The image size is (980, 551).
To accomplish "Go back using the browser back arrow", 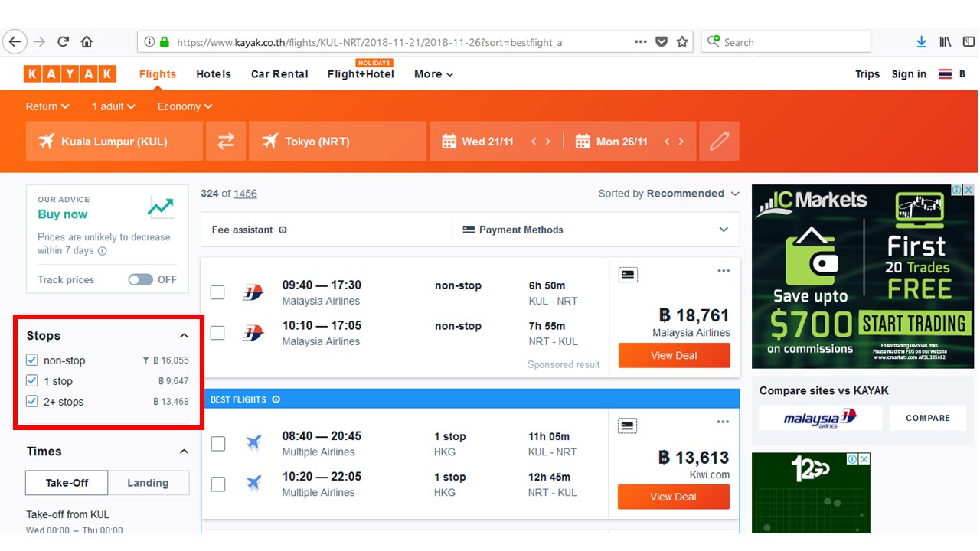I will 15,42.
